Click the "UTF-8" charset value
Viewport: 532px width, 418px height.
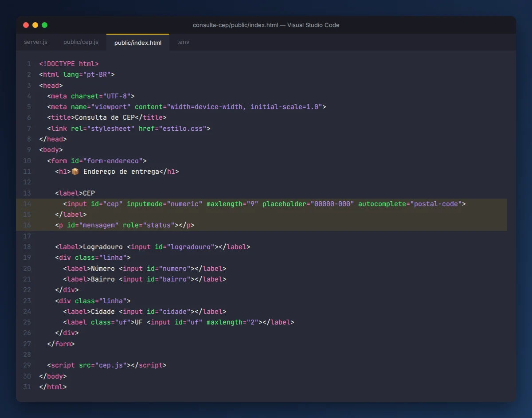pyautogui.click(x=117, y=96)
